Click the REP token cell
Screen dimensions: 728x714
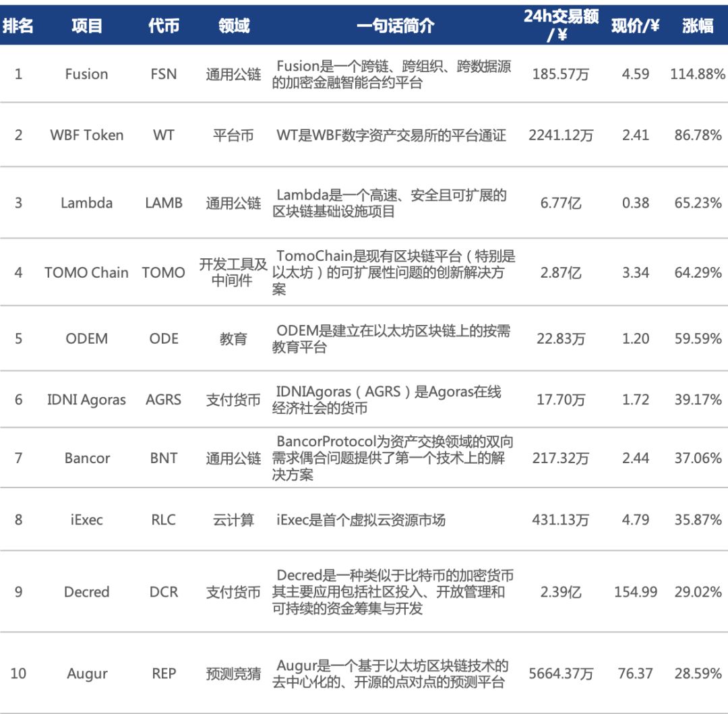pos(163,674)
